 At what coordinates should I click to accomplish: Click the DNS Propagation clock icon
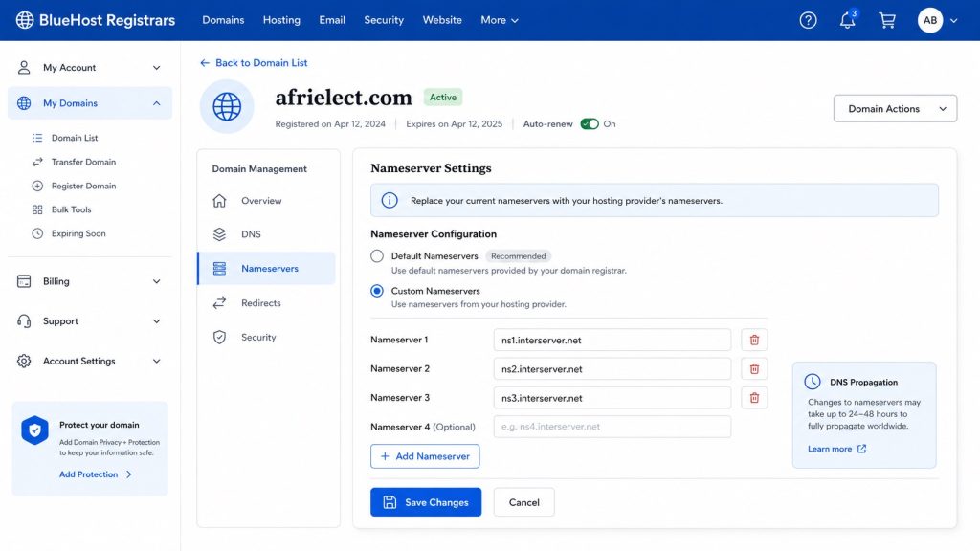813,382
